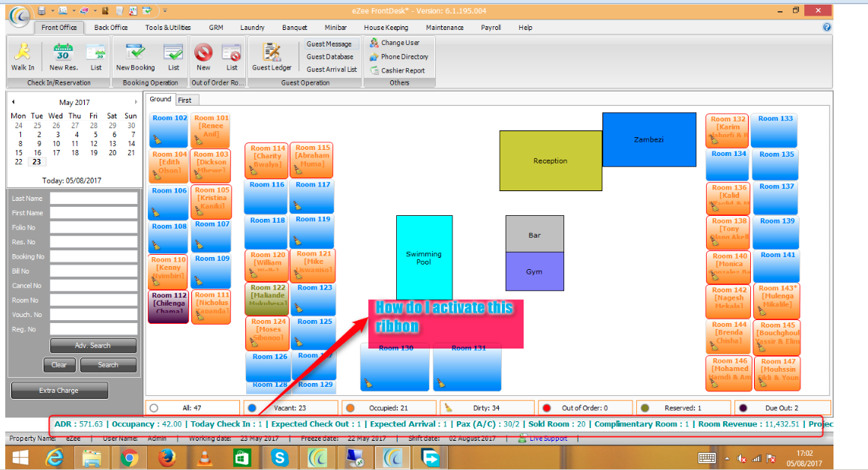Image resolution: width=868 pixels, height=470 pixels.
Task: Expand the quick access toolbar customize arrow
Action: click(x=165, y=10)
